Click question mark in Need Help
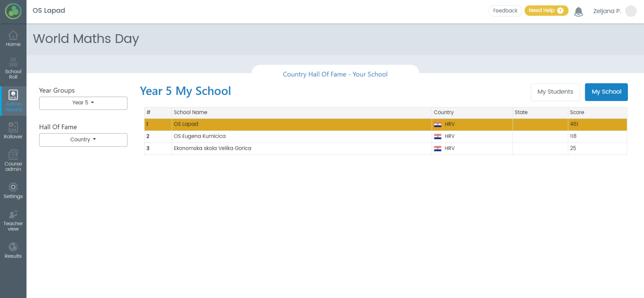Image resolution: width=644 pixels, height=298 pixels. pos(560,11)
